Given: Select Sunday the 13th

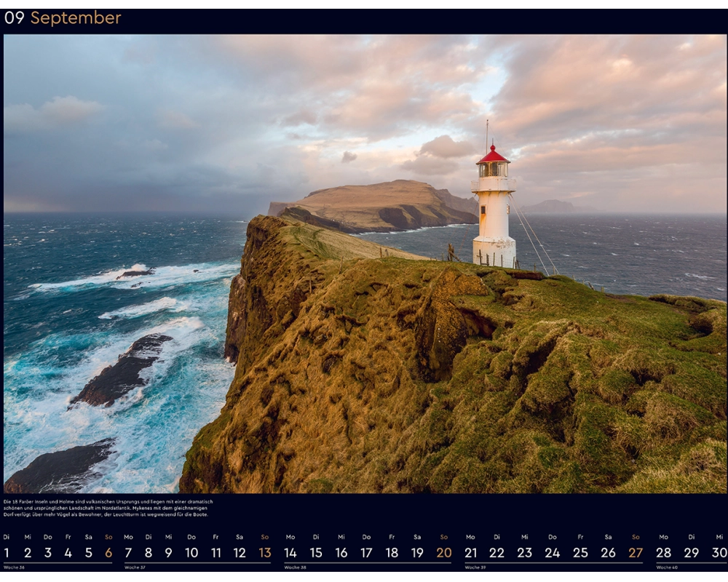Looking at the screenshot, I should 264,552.
